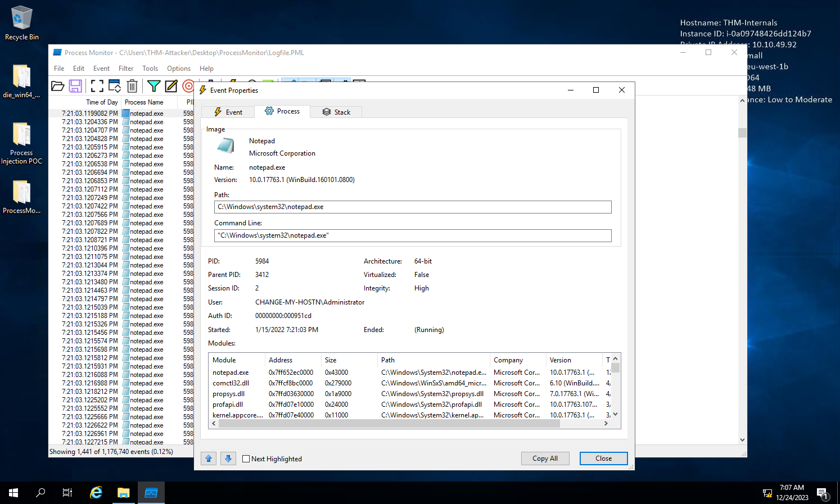This screenshot has width=840, height=504.
Task: Click the Copy All button
Action: click(545, 458)
